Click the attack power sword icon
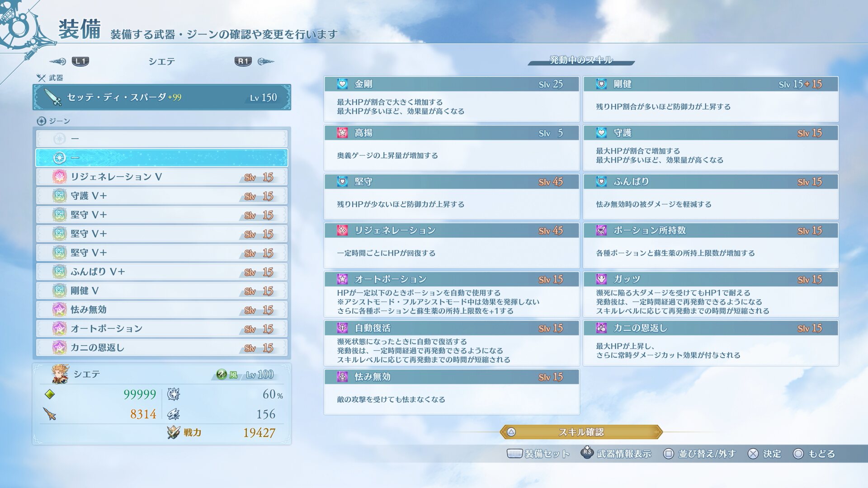The height and width of the screenshot is (488, 868). [50, 413]
